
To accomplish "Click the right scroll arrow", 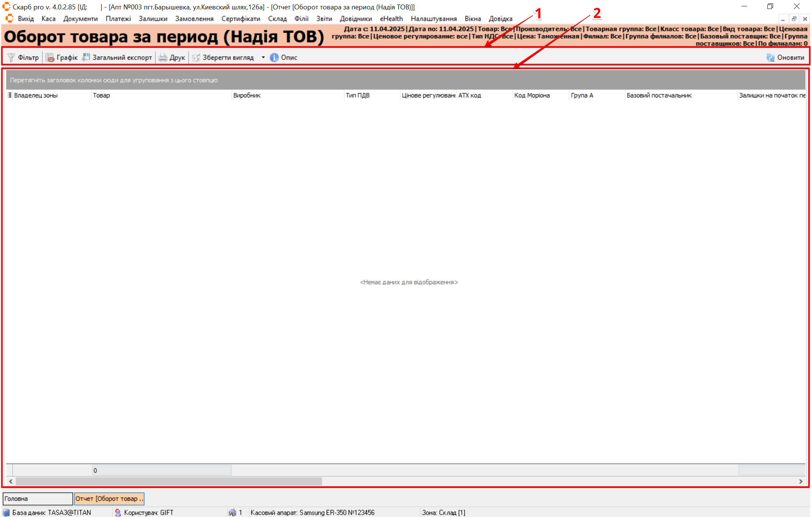I will [801, 481].
